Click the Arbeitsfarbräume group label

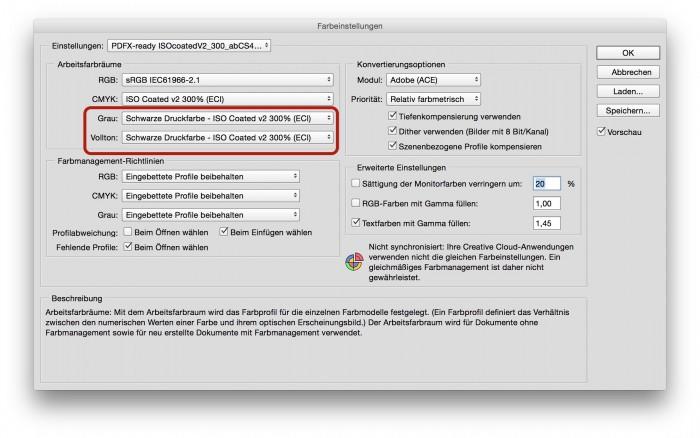point(89,64)
